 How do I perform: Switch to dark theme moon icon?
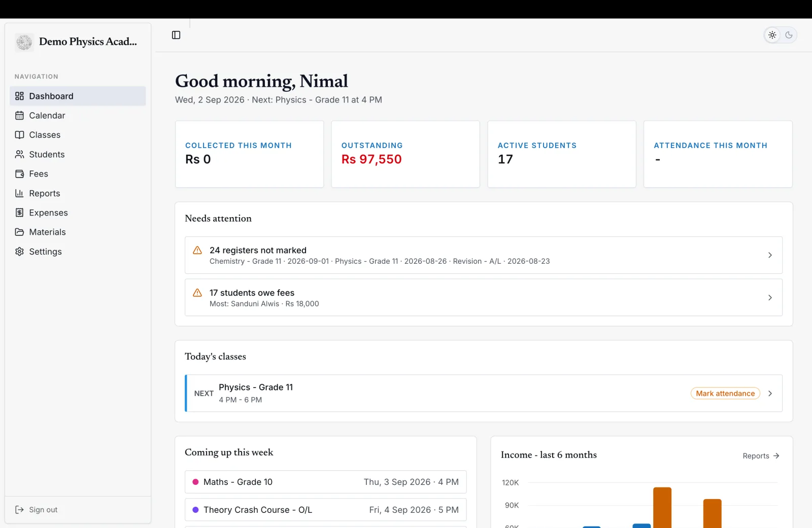[789, 35]
